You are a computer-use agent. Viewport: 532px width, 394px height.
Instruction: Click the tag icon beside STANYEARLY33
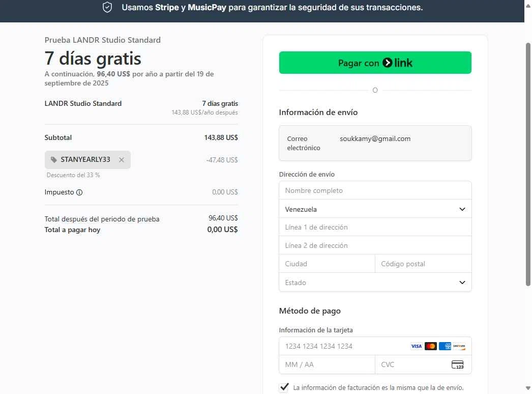53,160
